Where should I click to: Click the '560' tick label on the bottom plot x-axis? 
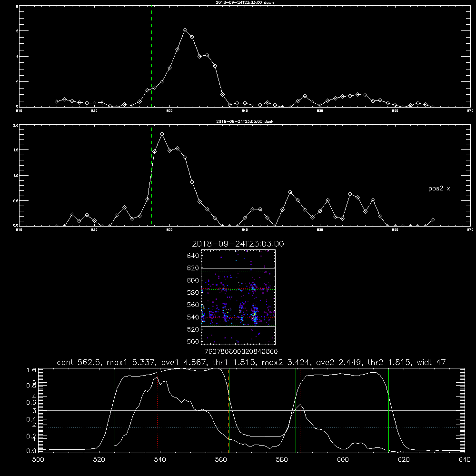coord(221,460)
